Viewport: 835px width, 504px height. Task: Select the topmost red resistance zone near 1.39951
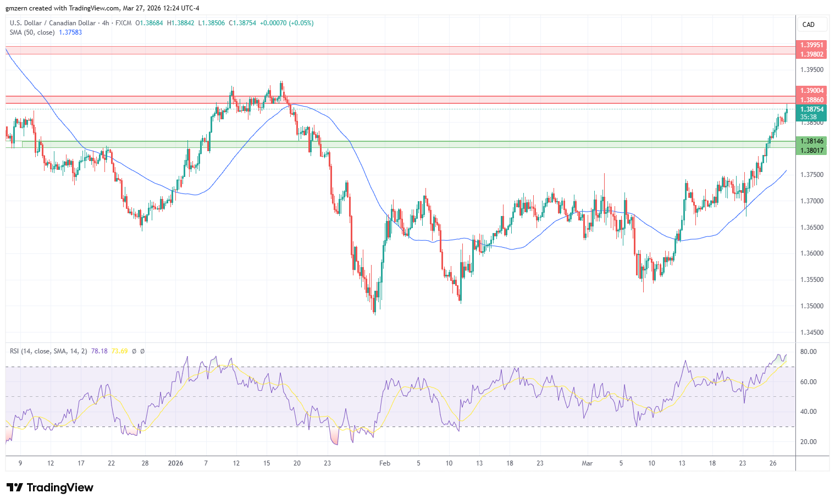tap(400, 51)
